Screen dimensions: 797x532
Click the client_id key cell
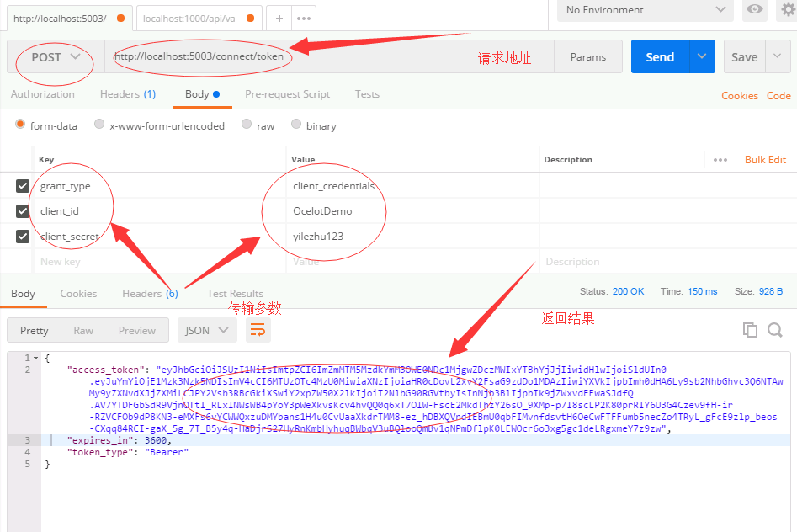coord(160,211)
